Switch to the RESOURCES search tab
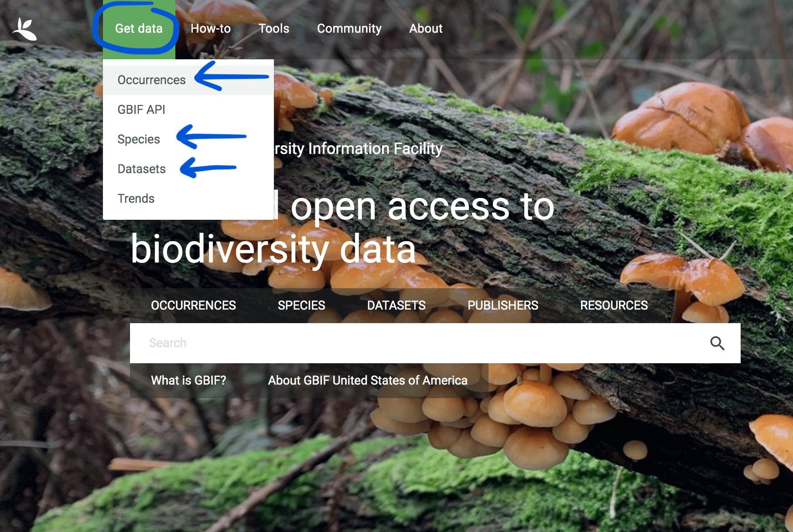793x532 pixels. coord(614,305)
